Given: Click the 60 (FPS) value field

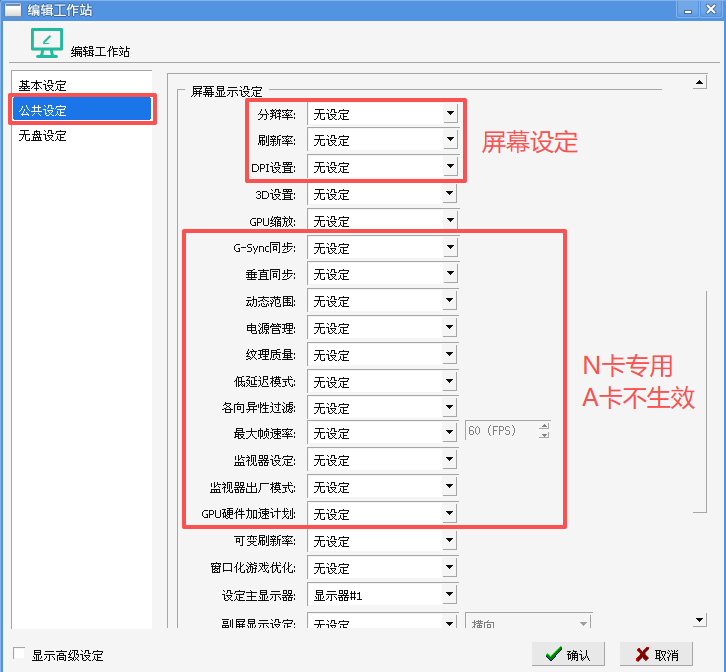Looking at the screenshot, I should tap(502, 431).
